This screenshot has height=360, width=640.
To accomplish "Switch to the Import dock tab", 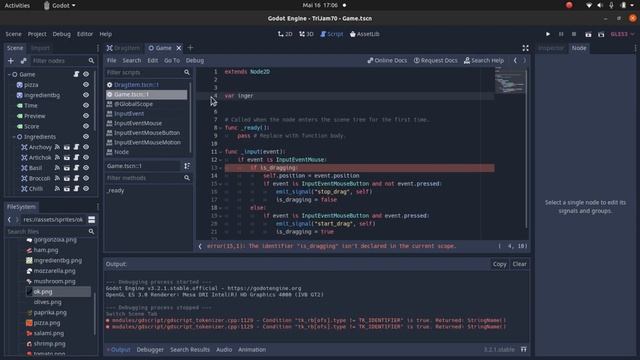I will tap(40, 48).
